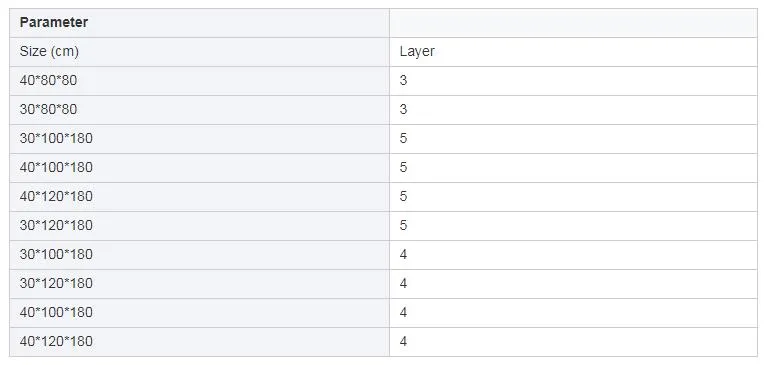Click 40*100*180 size in the 5-layer row
This screenshot has width=780, height=365.
[x=199, y=168]
